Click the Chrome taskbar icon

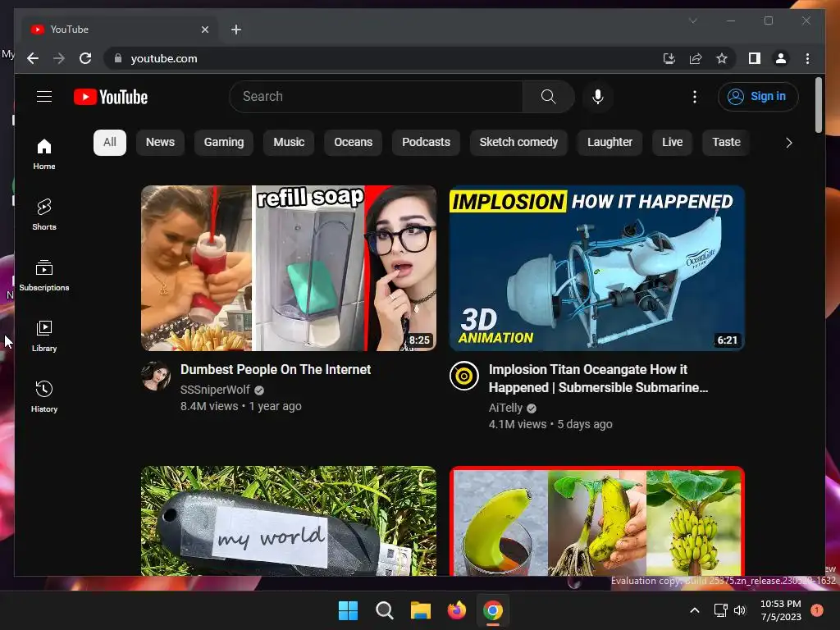(493, 610)
